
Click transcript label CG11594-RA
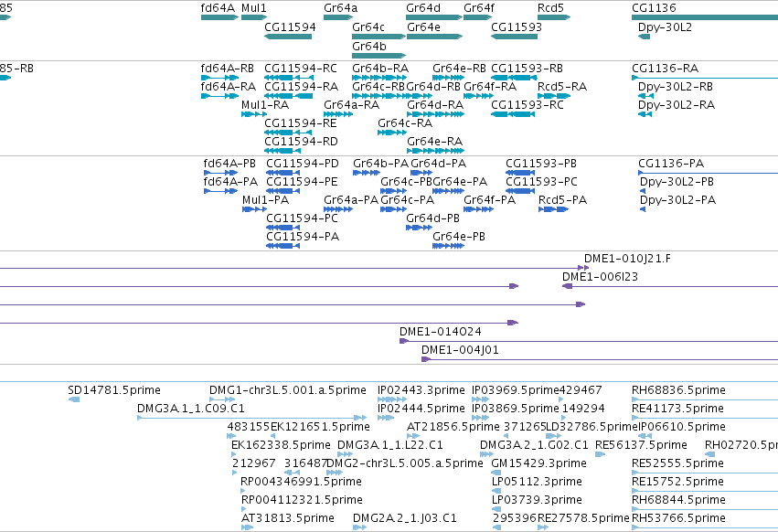click(x=301, y=87)
